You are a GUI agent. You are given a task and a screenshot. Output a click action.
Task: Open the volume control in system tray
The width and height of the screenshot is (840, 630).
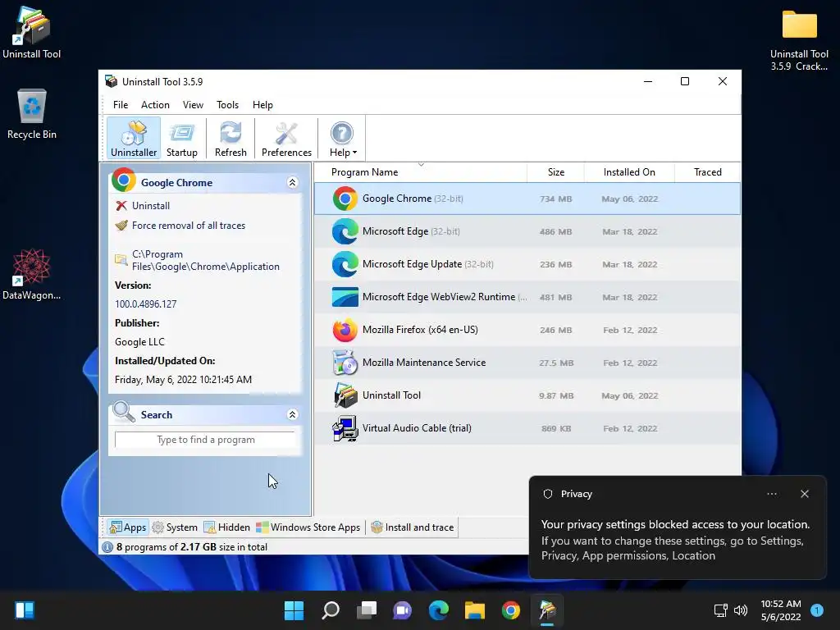[741, 610]
